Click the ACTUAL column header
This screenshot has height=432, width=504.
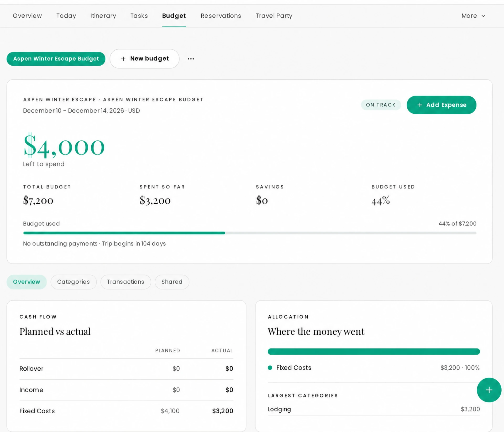222,351
